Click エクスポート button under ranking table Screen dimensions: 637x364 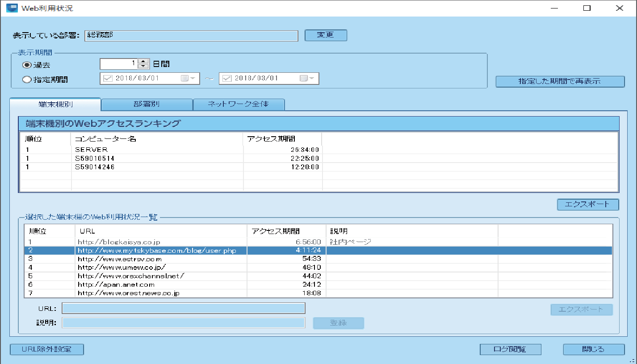coord(587,204)
